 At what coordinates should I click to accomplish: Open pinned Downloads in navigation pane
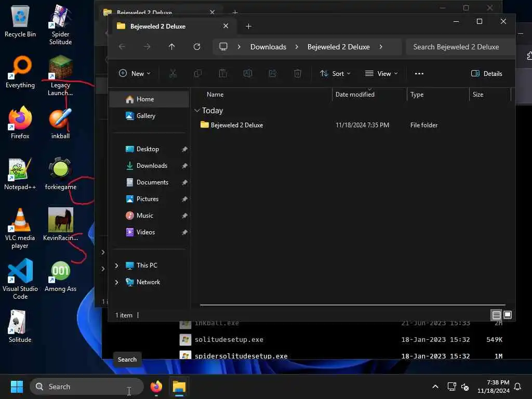149,166
